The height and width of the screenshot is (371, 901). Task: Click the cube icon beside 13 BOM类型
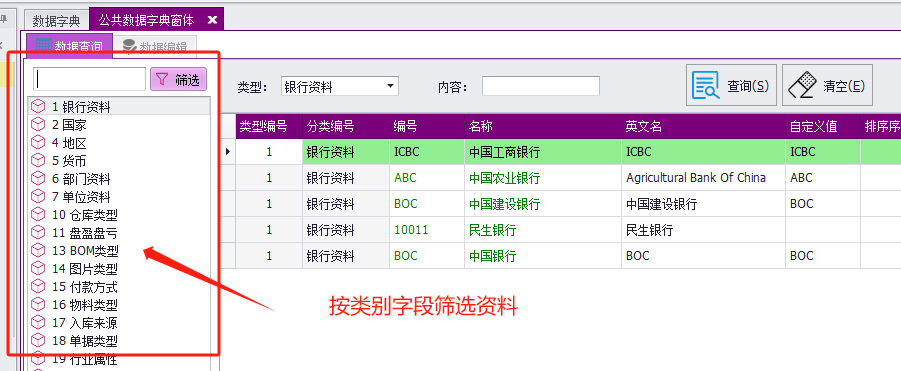38,250
